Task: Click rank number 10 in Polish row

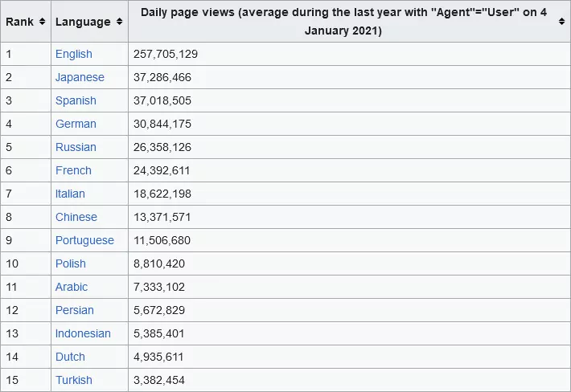Action: coord(12,263)
